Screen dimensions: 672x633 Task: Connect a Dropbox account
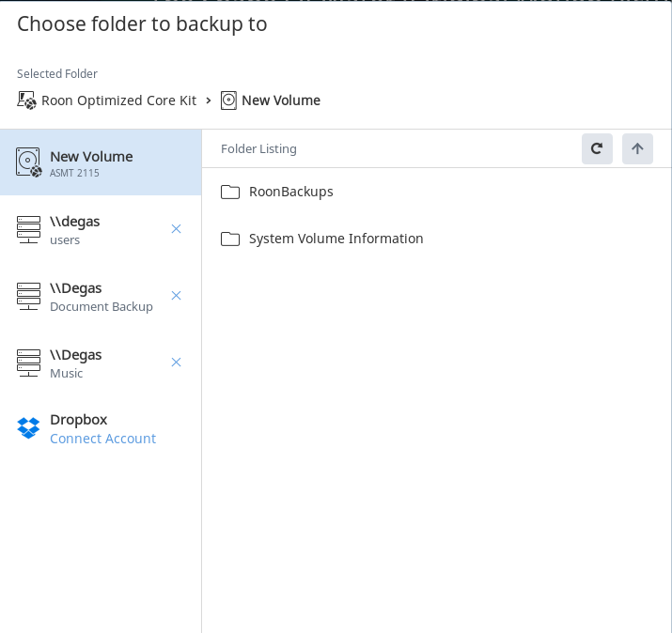coord(102,439)
